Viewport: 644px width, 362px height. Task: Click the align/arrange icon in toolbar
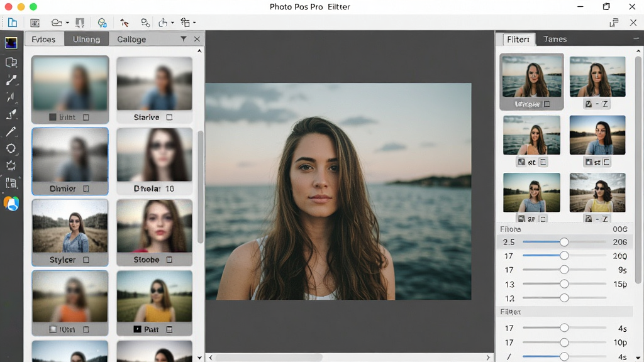186,23
